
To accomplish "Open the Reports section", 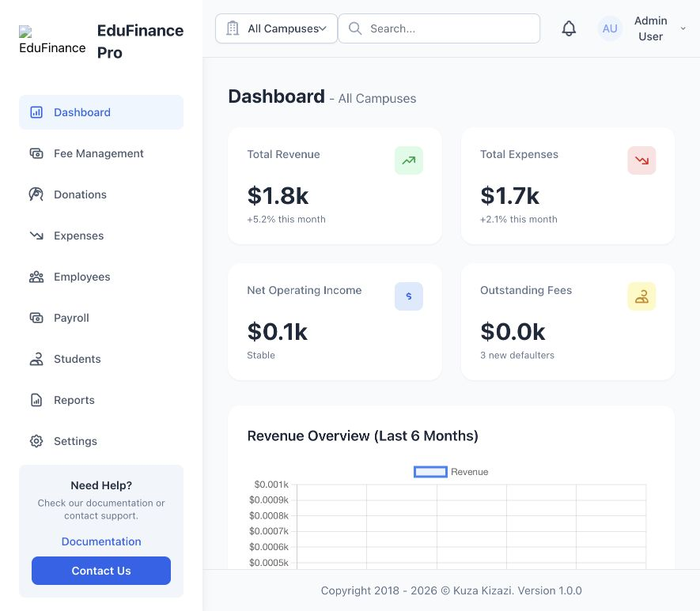I will [101, 400].
